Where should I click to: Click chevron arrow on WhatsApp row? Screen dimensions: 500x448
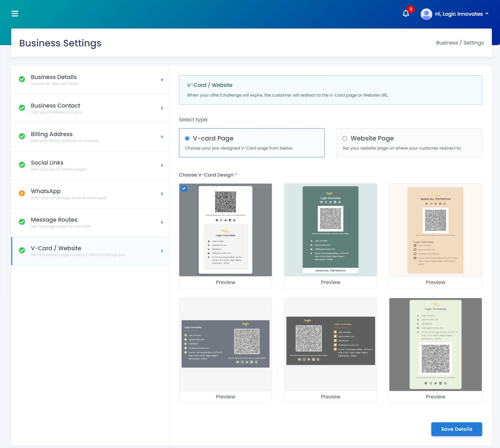(162, 194)
